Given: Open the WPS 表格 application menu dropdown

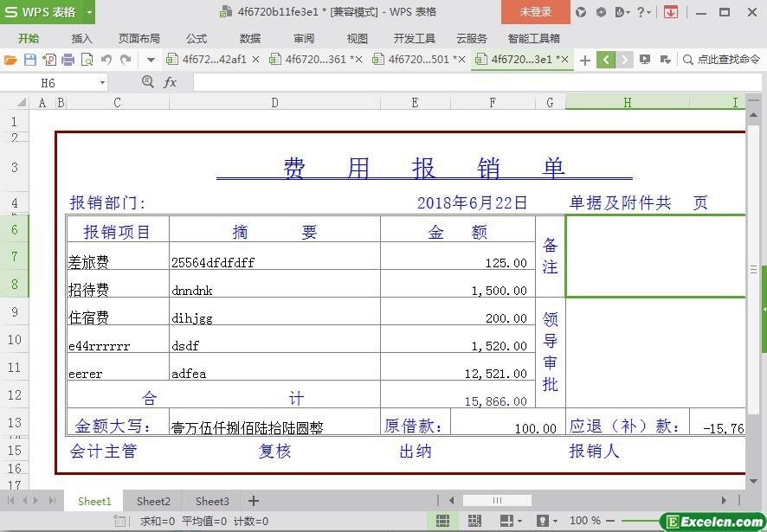Looking at the screenshot, I should (x=85, y=12).
